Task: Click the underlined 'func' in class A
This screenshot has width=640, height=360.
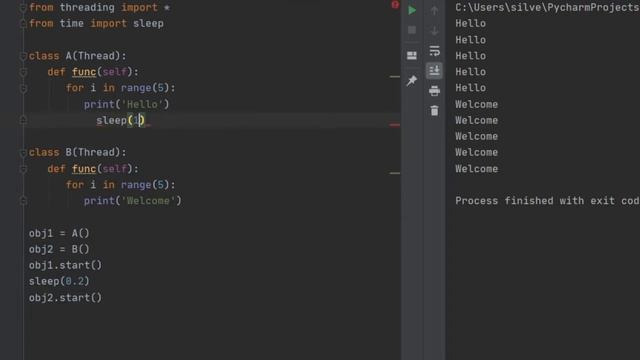Action: click(84, 72)
